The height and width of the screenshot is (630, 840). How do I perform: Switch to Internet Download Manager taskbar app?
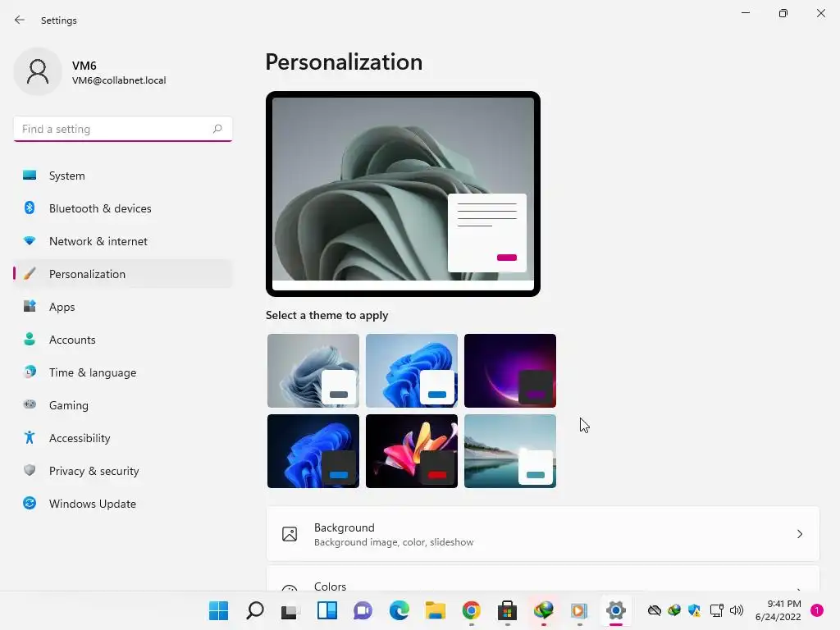543,610
